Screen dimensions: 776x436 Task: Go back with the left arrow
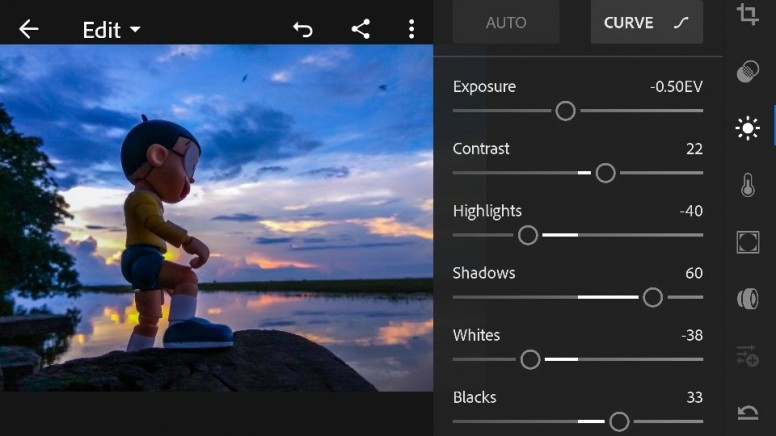(29, 30)
